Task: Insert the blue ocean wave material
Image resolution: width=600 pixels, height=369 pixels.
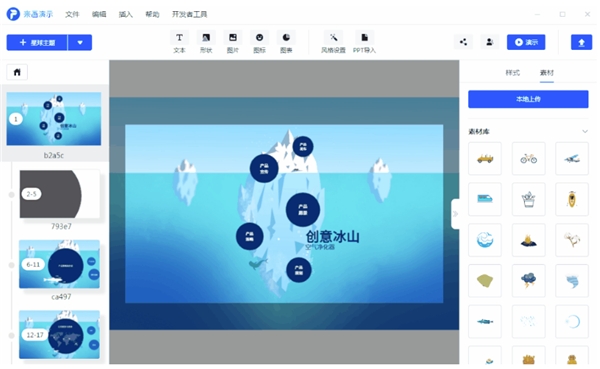Action: 485,240
